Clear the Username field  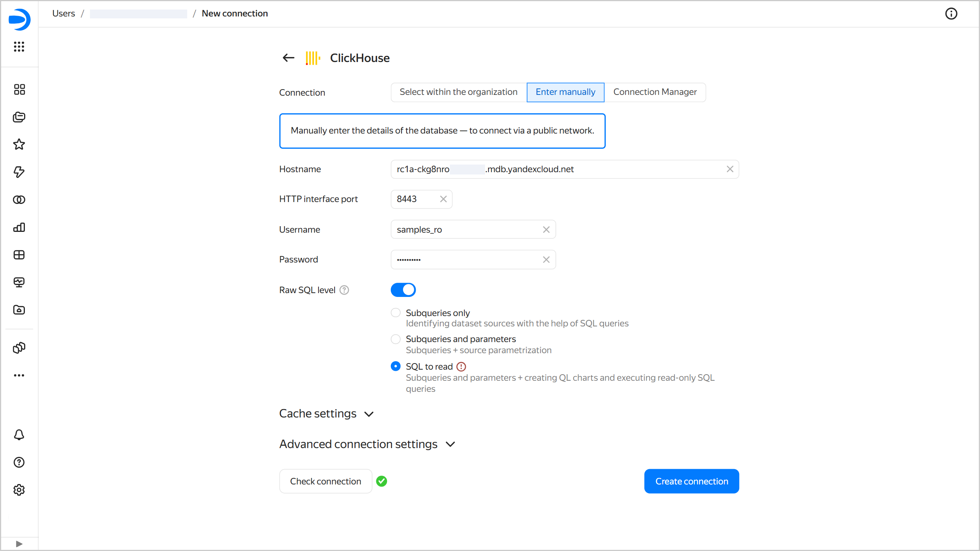[x=546, y=230]
